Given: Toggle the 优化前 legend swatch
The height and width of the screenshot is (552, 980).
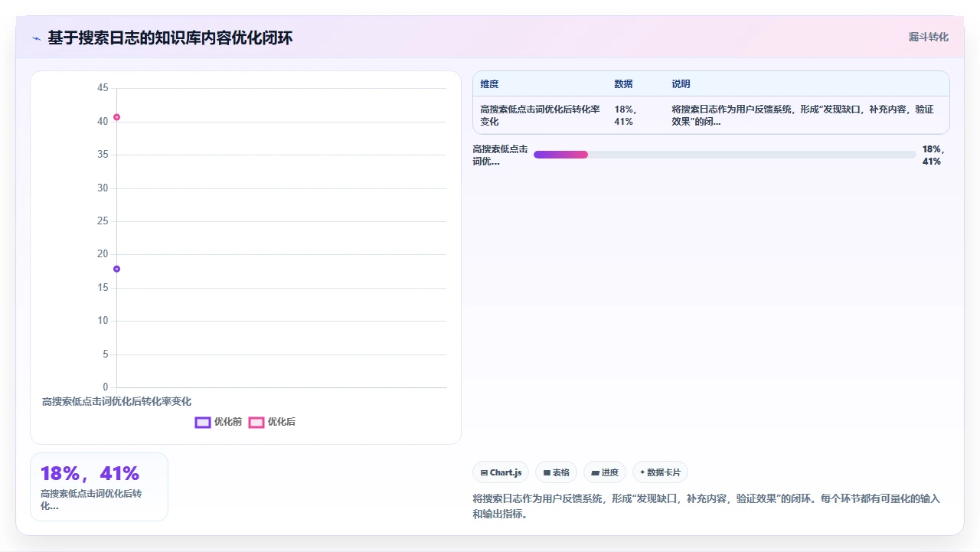Looking at the screenshot, I should (203, 422).
